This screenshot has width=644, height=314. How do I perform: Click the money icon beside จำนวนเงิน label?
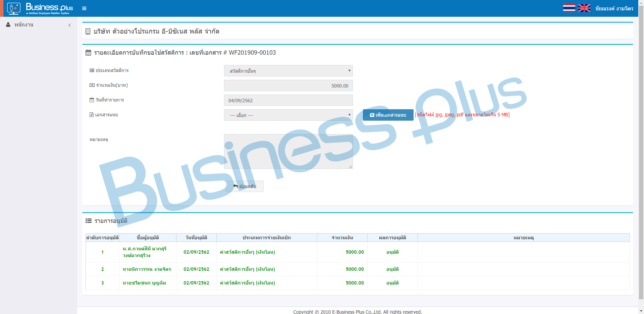tap(92, 85)
